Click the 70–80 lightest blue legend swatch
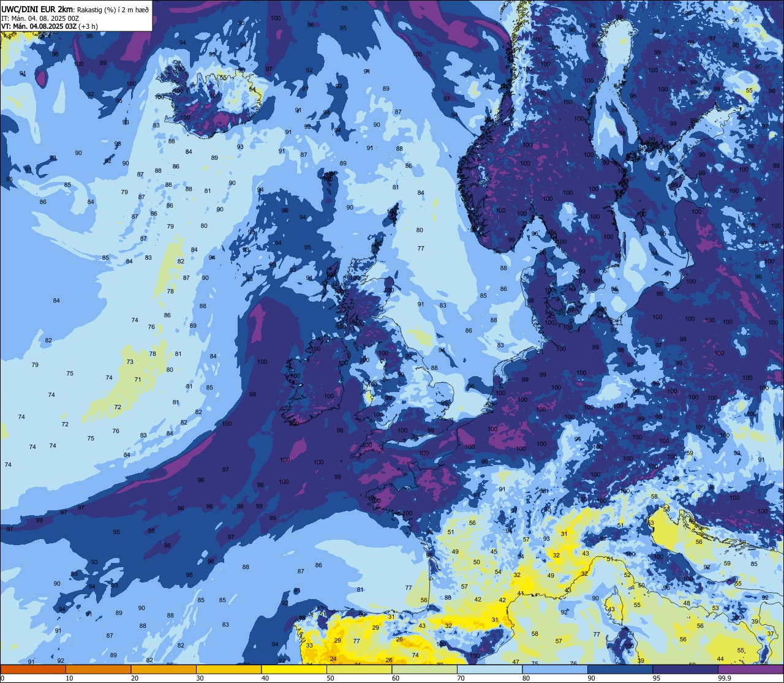Screen dimensions: 784x683 (489, 669)
